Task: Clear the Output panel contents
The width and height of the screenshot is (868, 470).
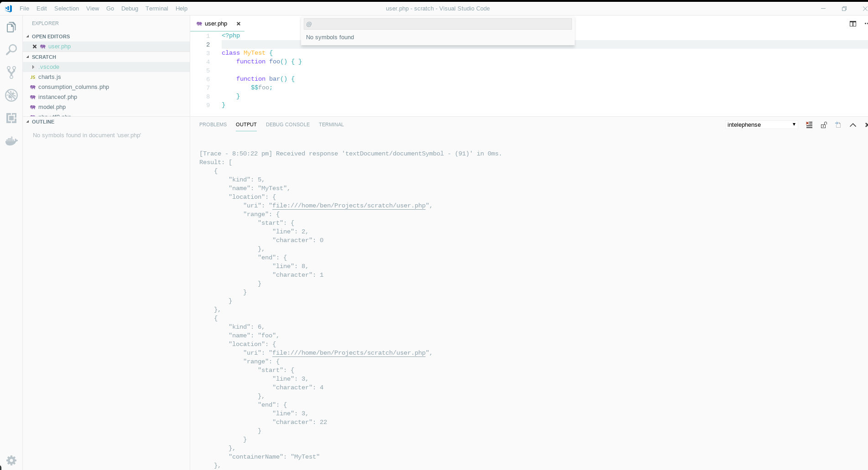Action: pyautogui.click(x=809, y=124)
